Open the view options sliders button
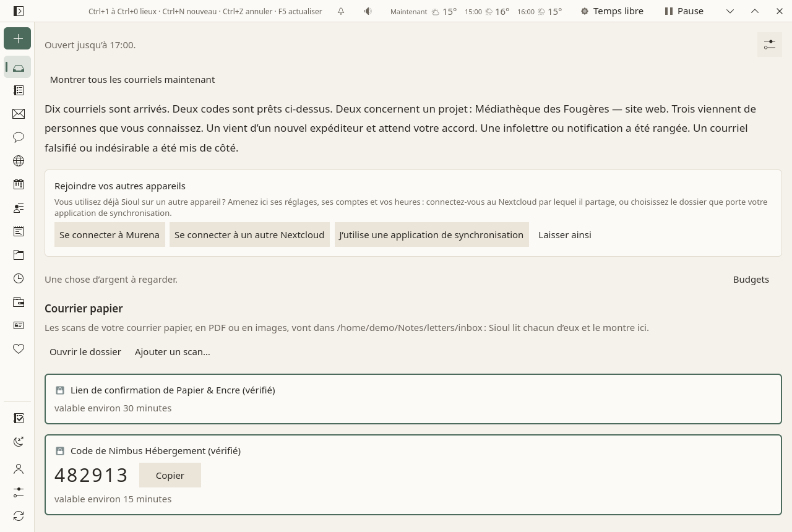Viewport: 792px width, 532px height. (770, 45)
